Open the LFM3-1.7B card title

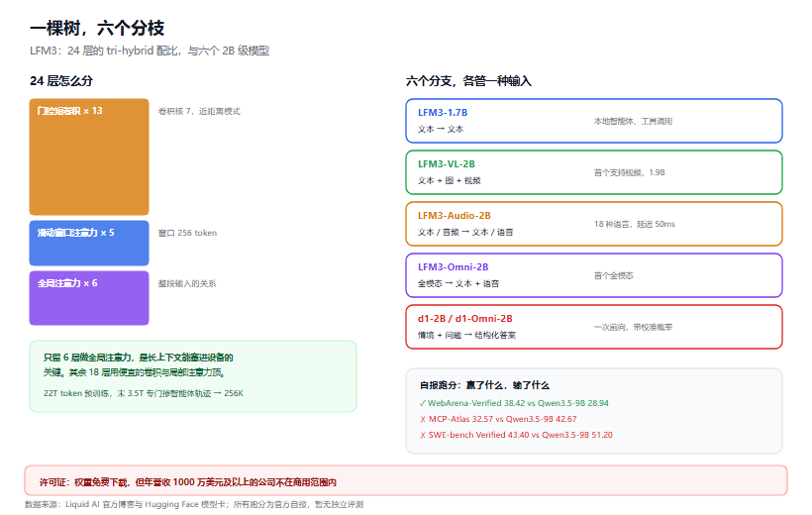(443, 113)
